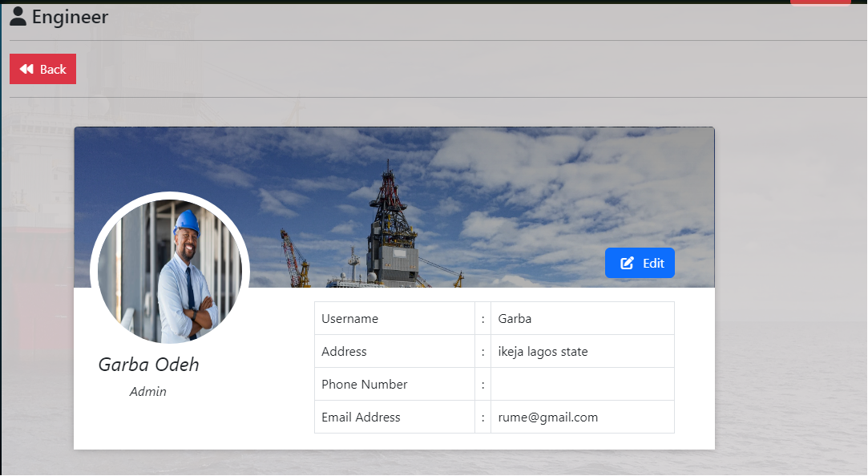Select the username value Garba

515,319
